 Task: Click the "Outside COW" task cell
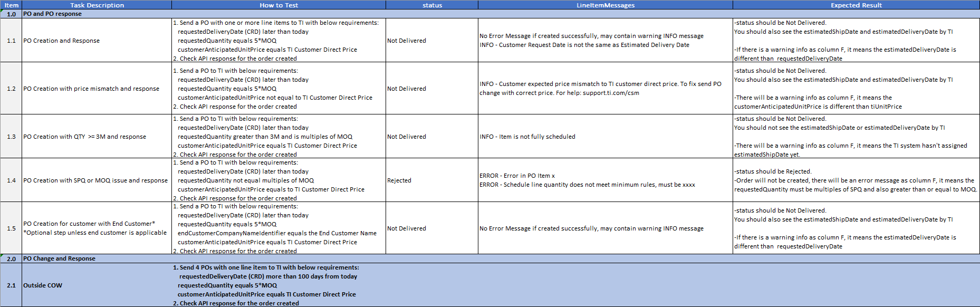pyautogui.click(x=43, y=285)
